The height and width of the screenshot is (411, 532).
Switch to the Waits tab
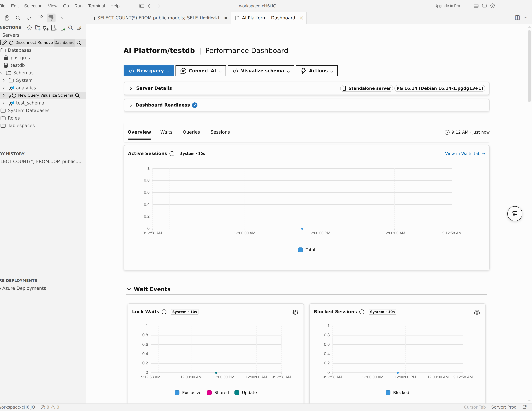click(x=166, y=132)
